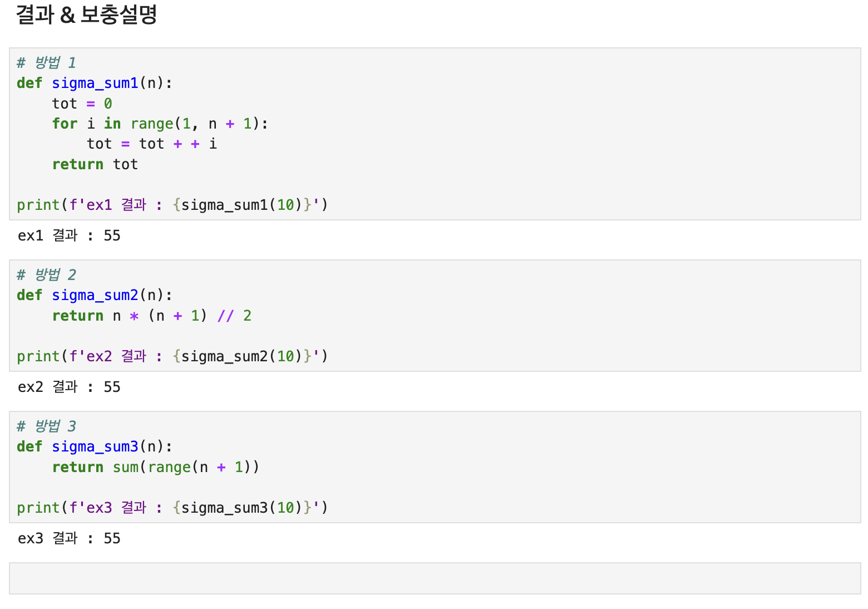The image size is (868, 609).
Task: Place cursor on 'tot = 0' line
Action: pyautogui.click(x=82, y=104)
